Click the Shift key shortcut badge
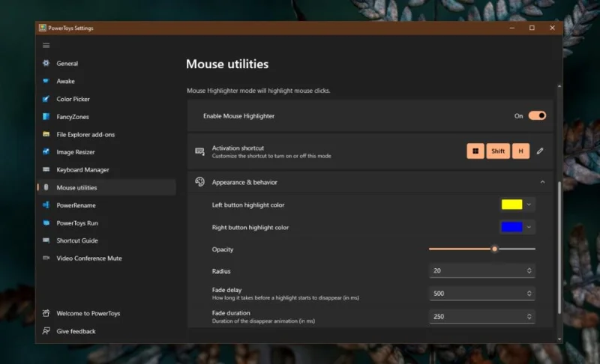 [x=498, y=151]
